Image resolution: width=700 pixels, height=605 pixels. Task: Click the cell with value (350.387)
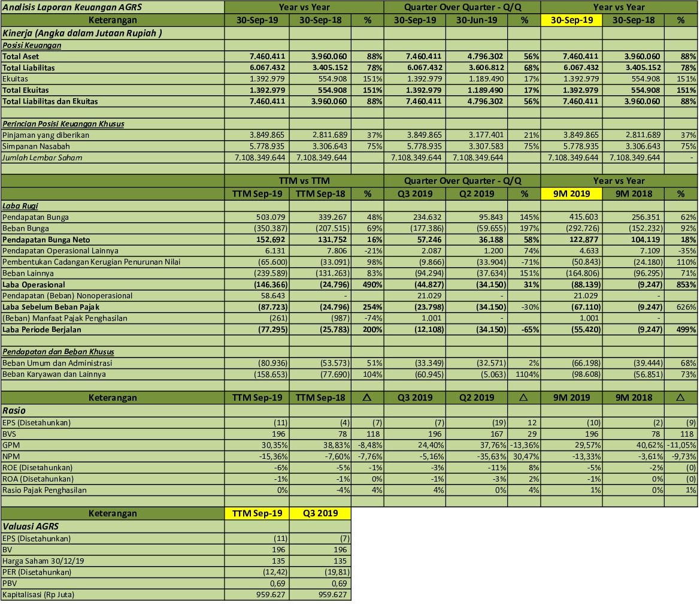click(x=257, y=228)
